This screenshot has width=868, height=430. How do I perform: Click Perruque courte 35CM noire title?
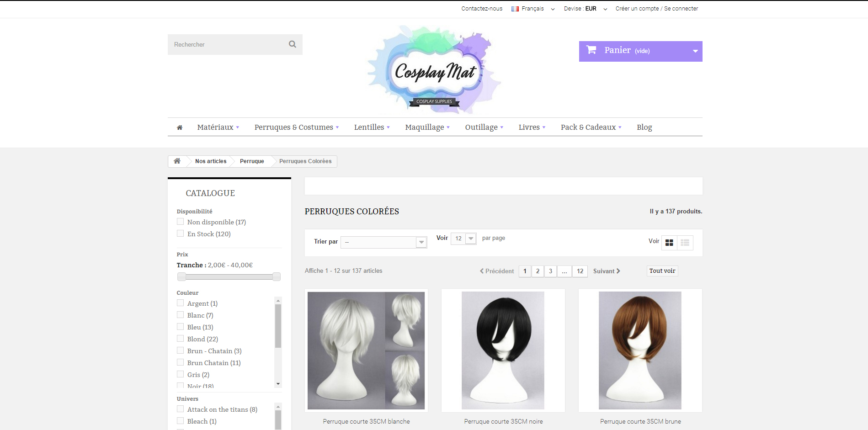[x=503, y=421]
